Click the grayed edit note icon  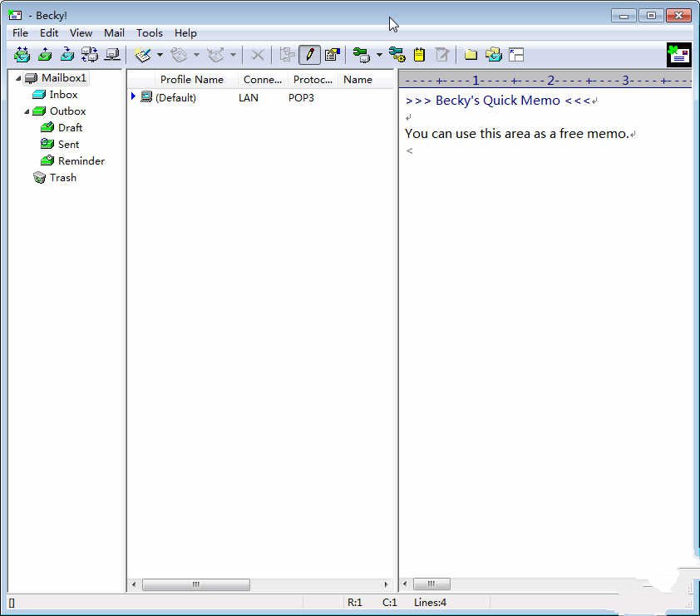tap(442, 55)
